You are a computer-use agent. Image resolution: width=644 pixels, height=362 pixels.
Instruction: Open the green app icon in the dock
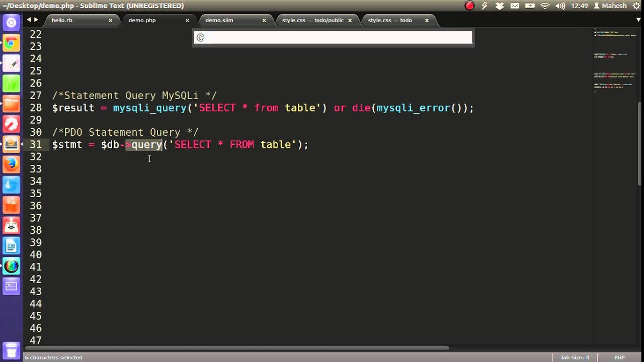[x=11, y=84]
